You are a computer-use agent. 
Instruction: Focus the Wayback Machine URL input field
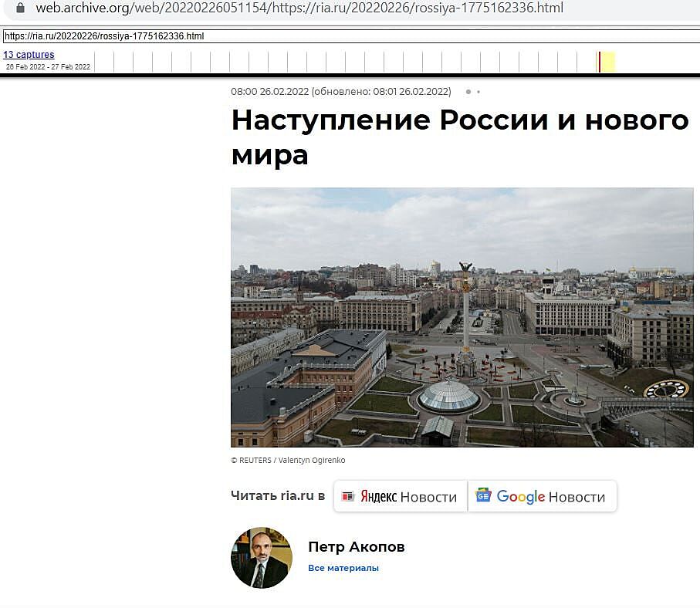(347, 36)
